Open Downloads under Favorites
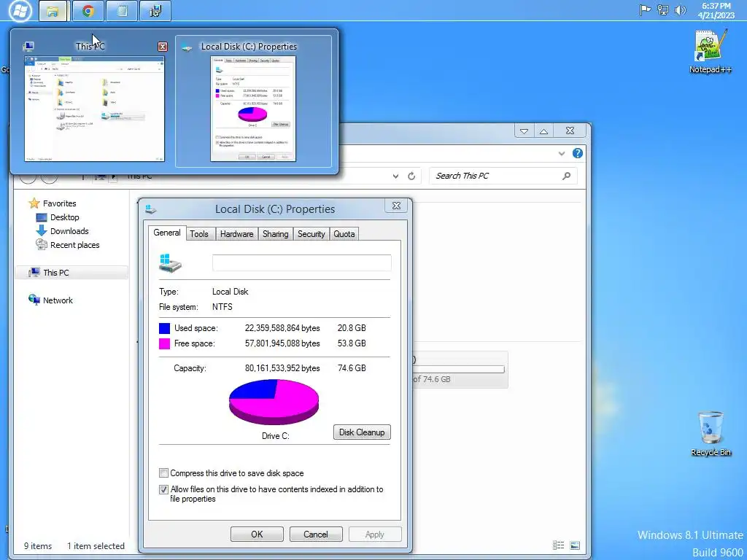This screenshot has width=747, height=560. coord(69,231)
